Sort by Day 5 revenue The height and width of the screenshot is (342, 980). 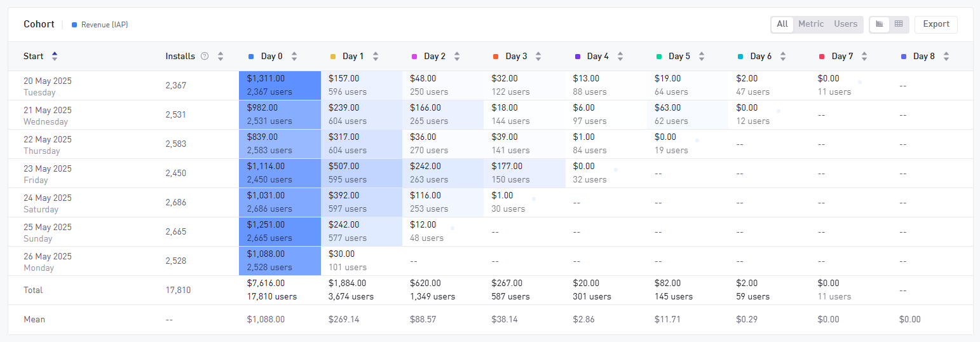702,56
